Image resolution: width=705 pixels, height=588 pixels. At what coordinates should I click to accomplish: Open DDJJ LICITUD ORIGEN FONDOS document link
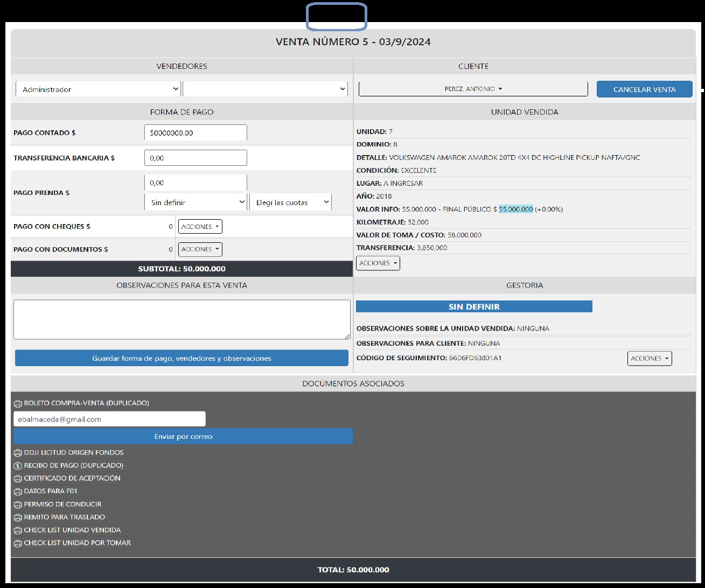[x=74, y=453]
